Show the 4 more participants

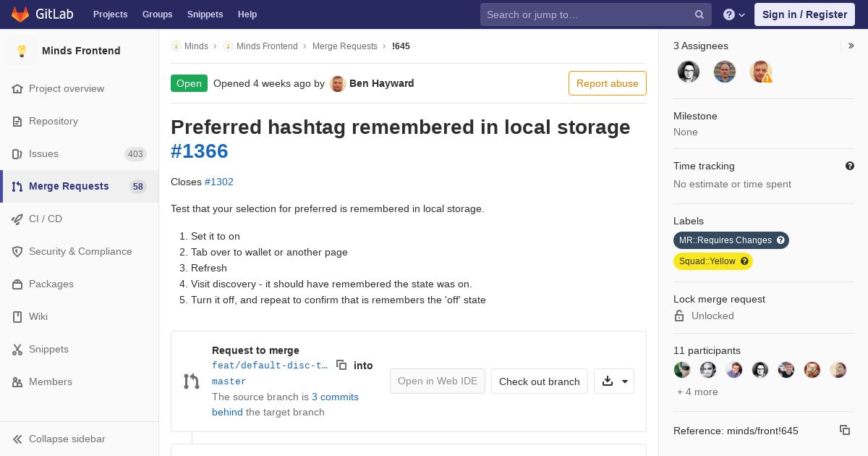pyautogui.click(x=697, y=392)
